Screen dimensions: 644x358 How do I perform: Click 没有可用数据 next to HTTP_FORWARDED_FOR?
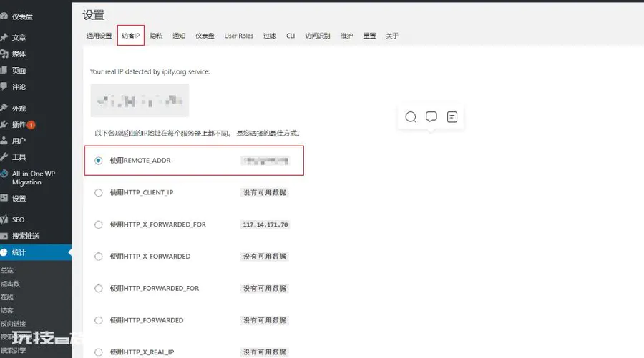[265, 288]
